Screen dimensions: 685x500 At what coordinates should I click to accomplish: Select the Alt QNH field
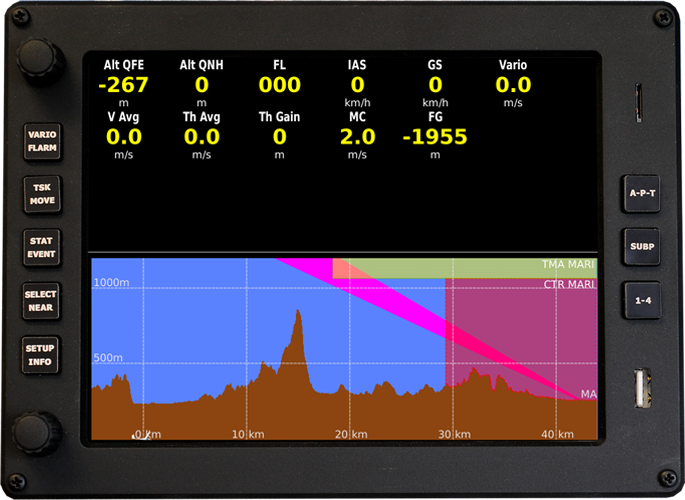click(201, 83)
